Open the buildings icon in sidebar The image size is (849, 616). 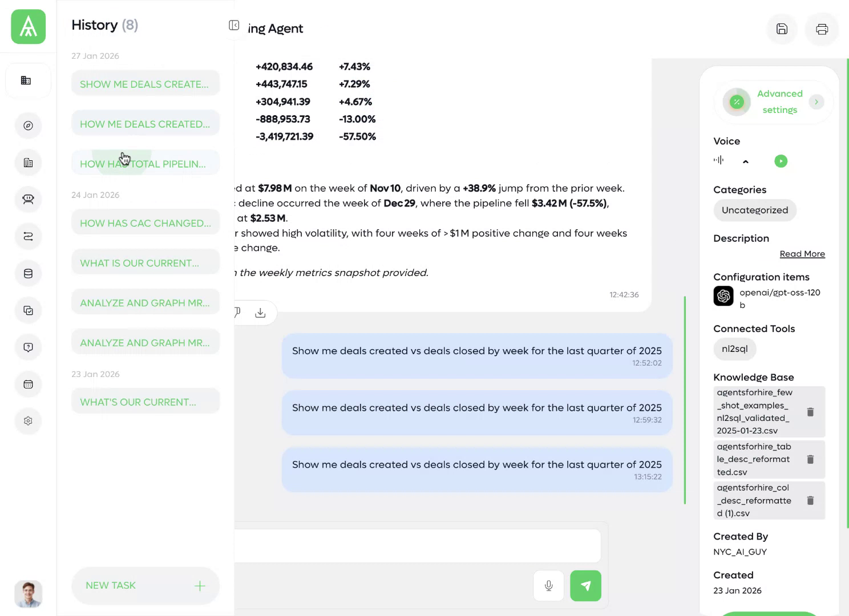coord(28,163)
